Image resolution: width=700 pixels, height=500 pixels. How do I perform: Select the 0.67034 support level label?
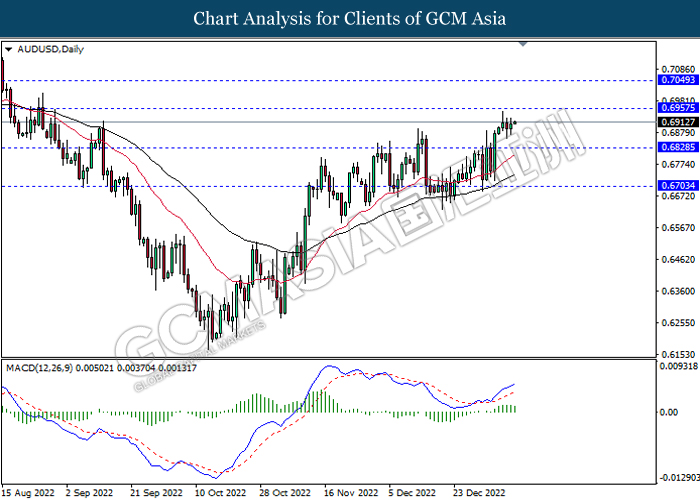coord(678,186)
